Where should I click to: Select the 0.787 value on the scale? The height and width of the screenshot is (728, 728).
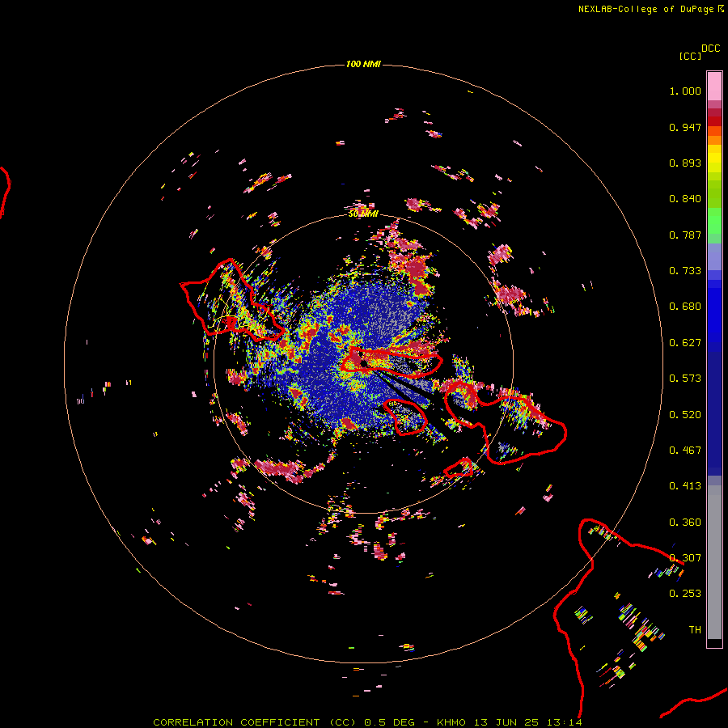pos(685,235)
